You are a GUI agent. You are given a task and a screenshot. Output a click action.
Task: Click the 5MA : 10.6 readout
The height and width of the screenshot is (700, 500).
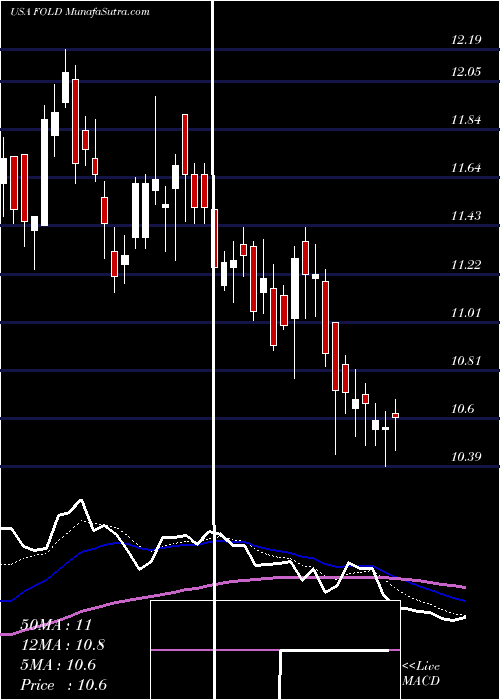coord(58,665)
